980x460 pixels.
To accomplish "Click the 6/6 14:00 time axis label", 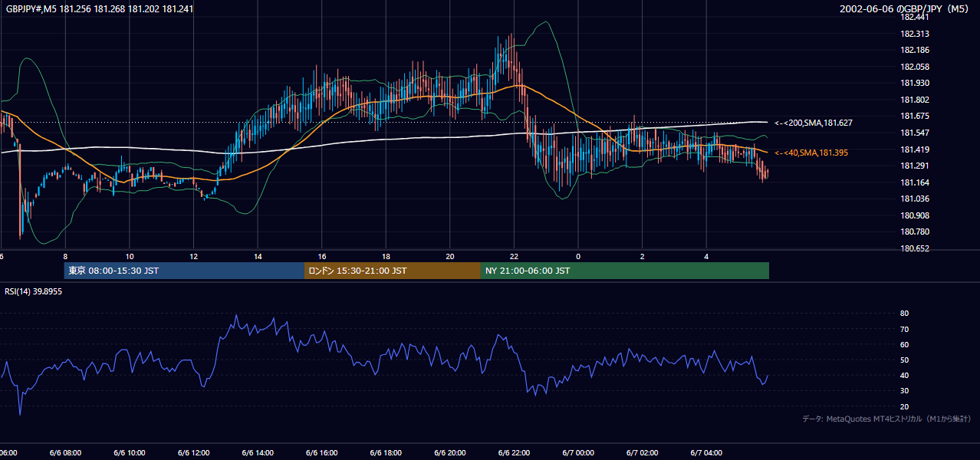I will [x=257, y=453].
